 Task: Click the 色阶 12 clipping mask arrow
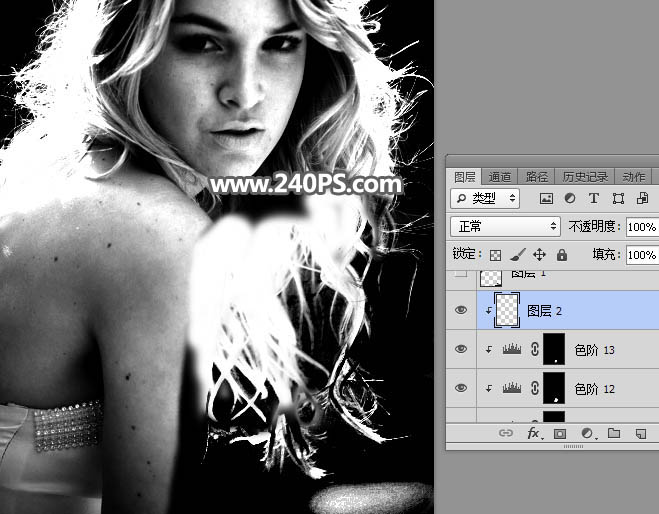[488, 388]
